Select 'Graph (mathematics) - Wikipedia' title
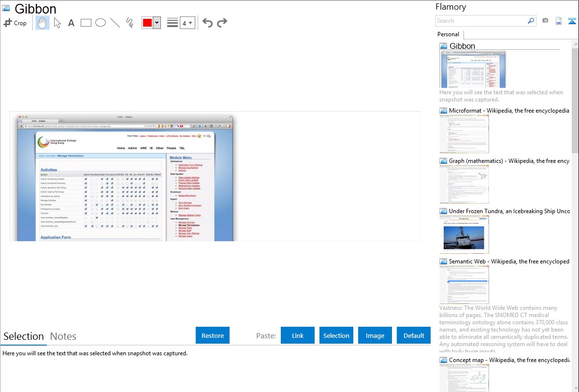Screen dimensions: 579x392 coord(509,161)
